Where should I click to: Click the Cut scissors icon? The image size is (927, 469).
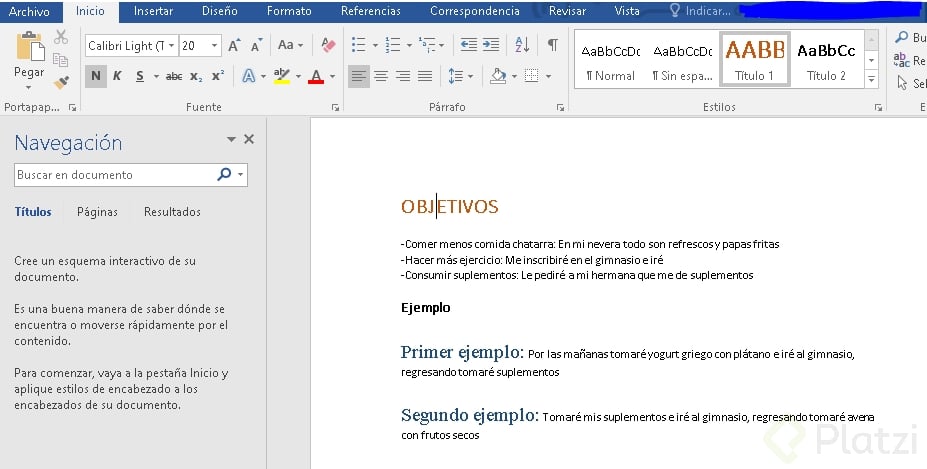pyautogui.click(x=61, y=37)
